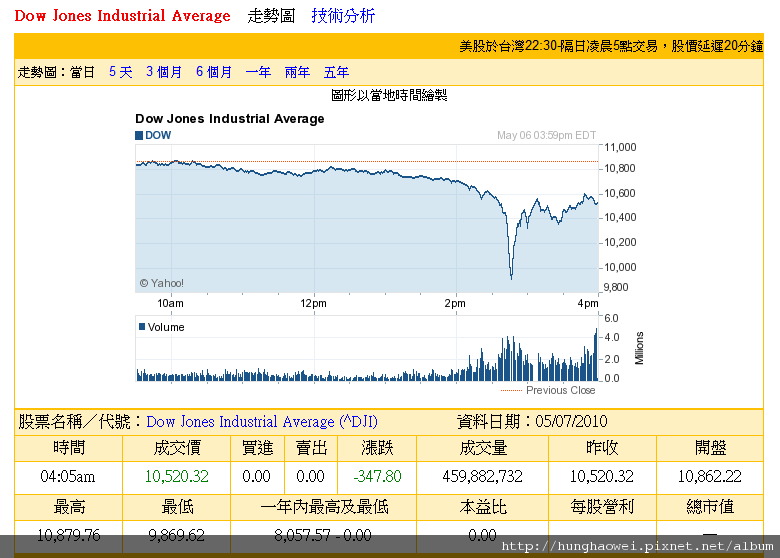Click the 漲跌 value -347.80
Image resolution: width=780 pixels, height=558 pixels.
[x=377, y=476]
